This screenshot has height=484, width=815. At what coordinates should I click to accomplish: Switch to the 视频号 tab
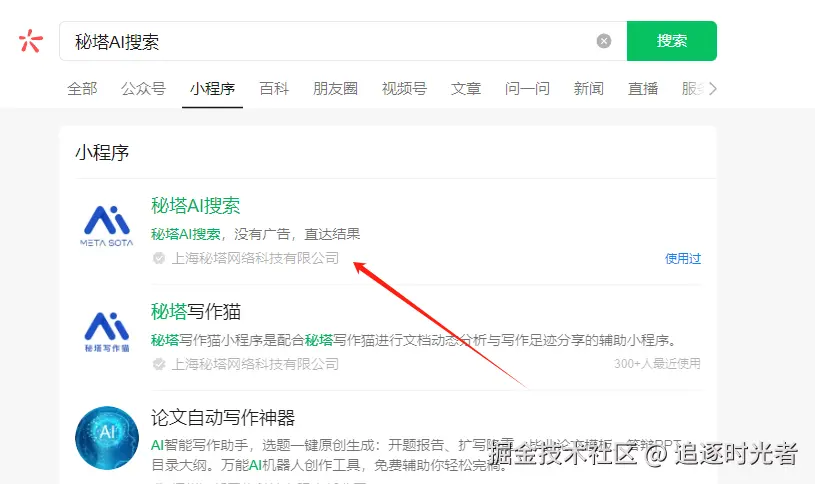click(x=404, y=88)
